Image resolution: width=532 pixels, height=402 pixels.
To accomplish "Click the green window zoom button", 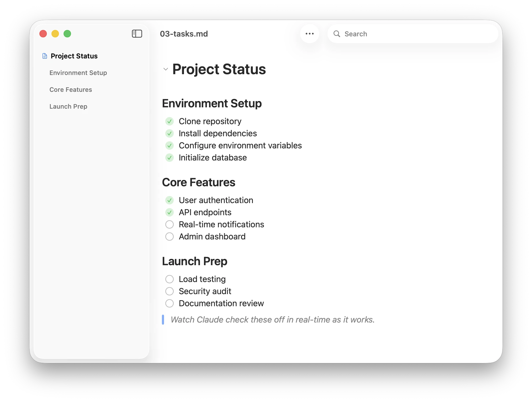I will pyautogui.click(x=67, y=34).
